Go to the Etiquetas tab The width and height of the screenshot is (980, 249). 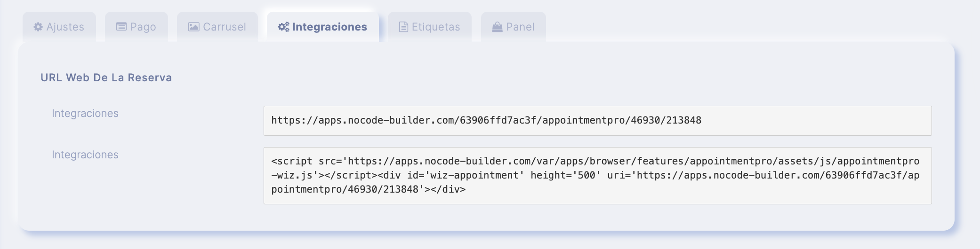click(x=430, y=27)
